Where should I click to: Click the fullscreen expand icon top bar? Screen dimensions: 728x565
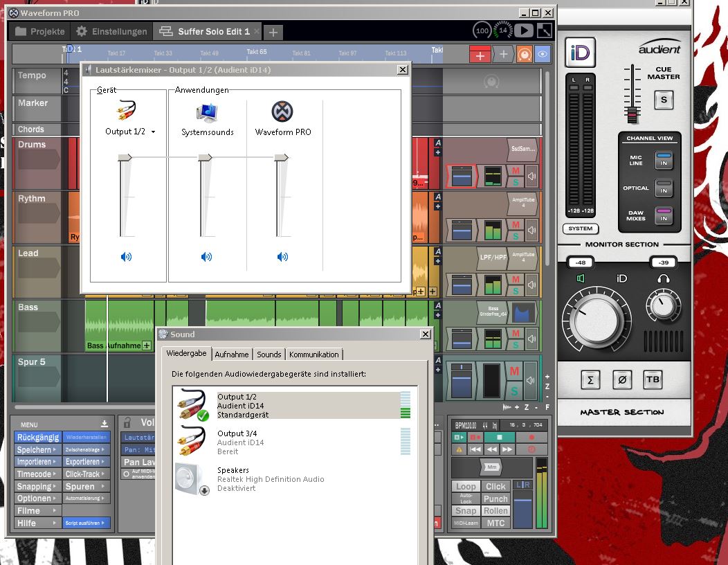[x=544, y=31]
